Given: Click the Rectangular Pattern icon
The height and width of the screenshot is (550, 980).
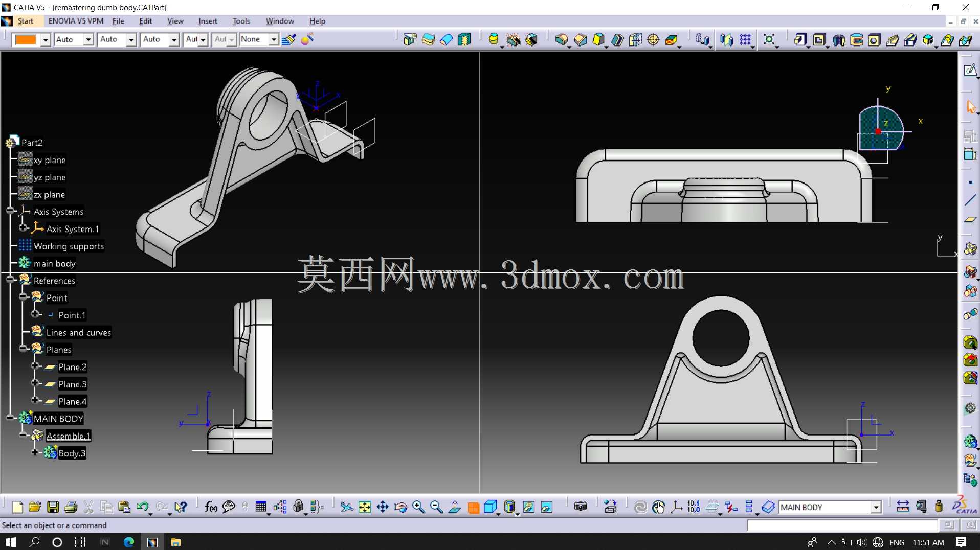Looking at the screenshot, I should coord(746,40).
